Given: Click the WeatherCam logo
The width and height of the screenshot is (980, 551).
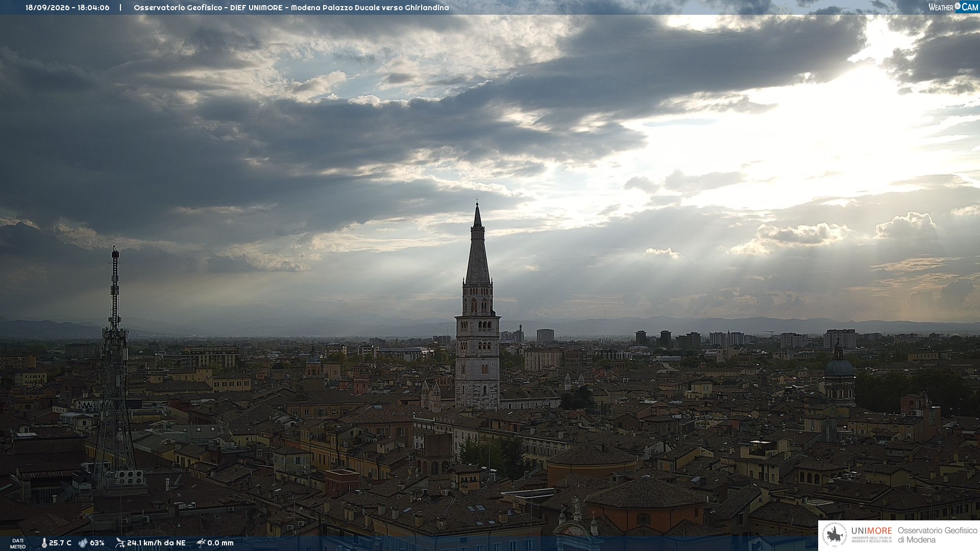Looking at the screenshot, I should point(953,7).
